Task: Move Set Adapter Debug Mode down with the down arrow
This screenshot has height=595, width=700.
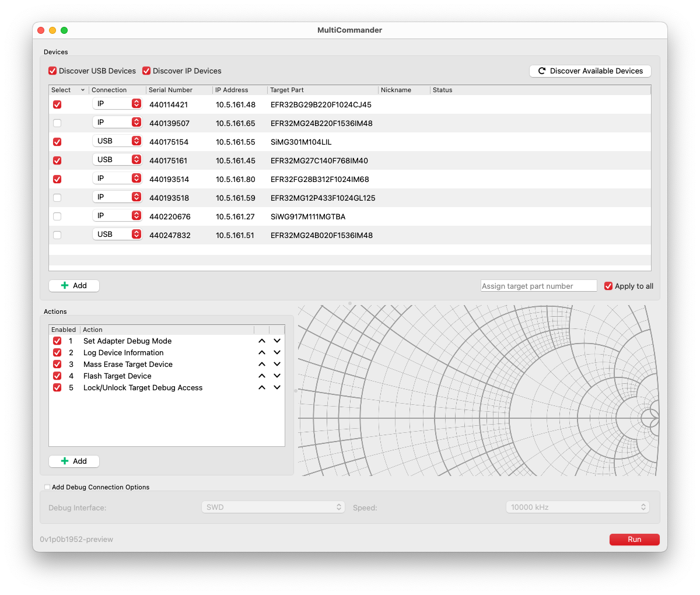Action: [277, 340]
